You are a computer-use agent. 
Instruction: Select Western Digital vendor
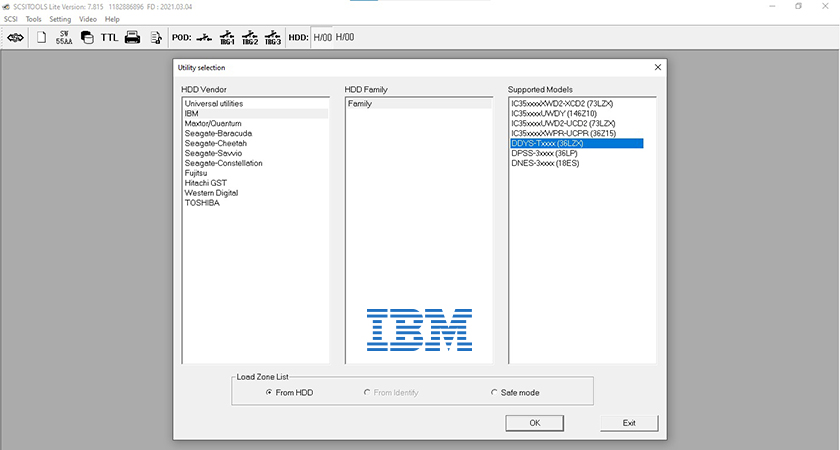(x=256, y=193)
